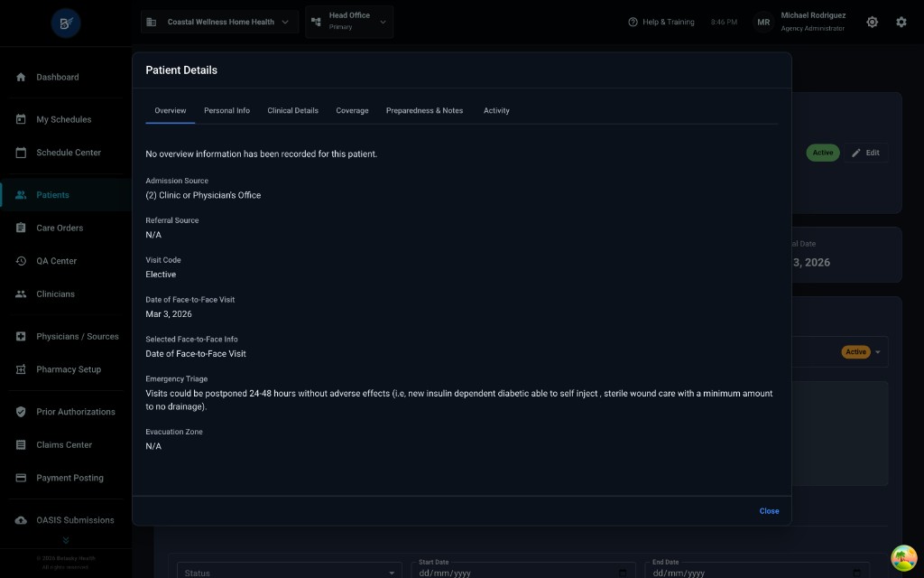Image resolution: width=924 pixels, height=578 pixels.
Task: Click the Start Date input field
Action: click(x=523, y=572)
